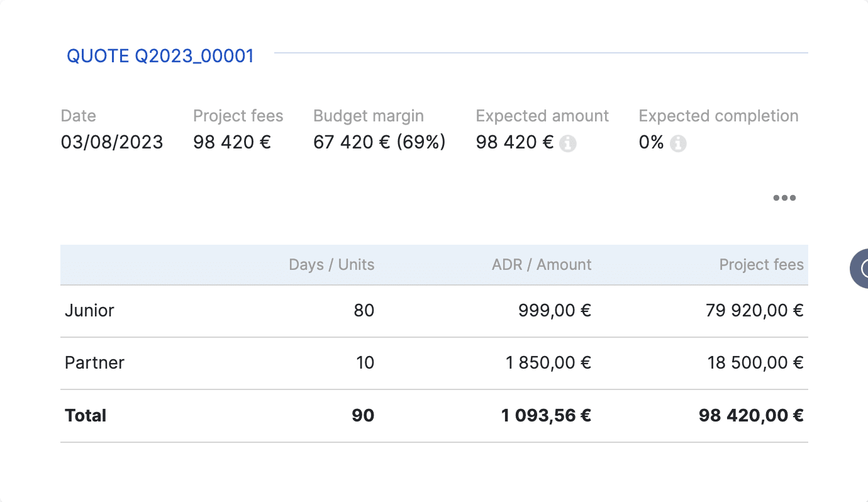
Task: Select the Junior row label
Action: pos(89,311)
